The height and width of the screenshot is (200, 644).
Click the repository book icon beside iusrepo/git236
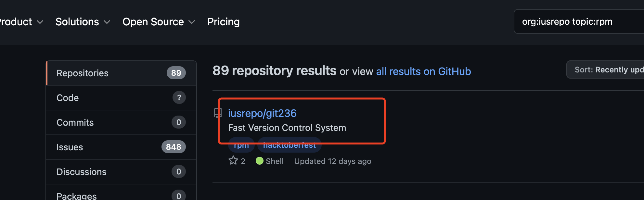click(x=217, y=113)
